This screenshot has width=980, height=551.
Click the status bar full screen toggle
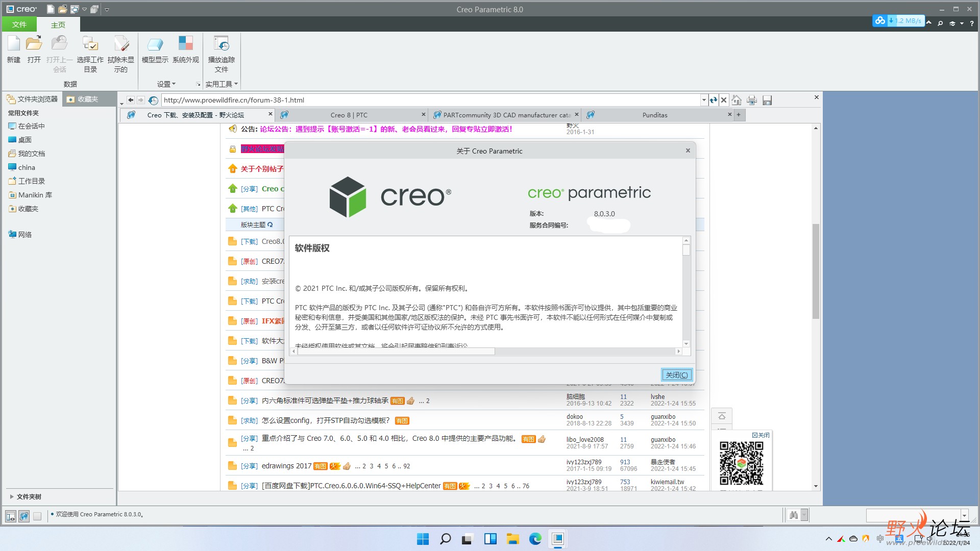point(37,516)
